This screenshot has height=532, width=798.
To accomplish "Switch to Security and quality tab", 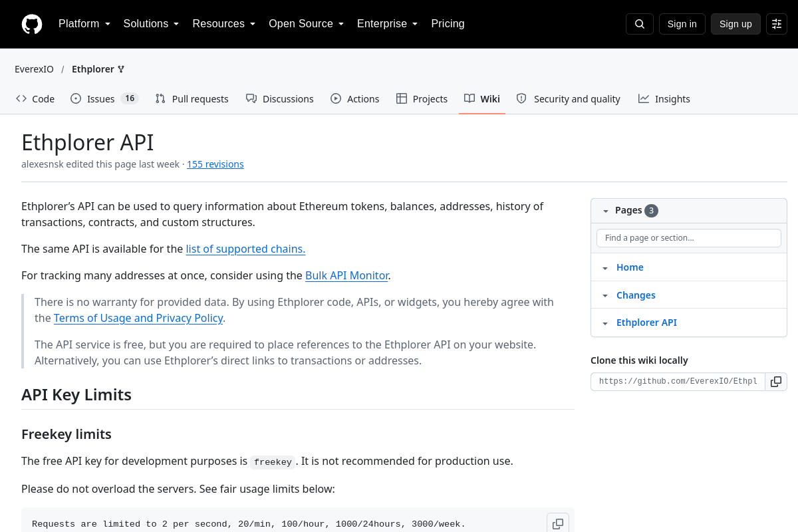I will click(568, 98).
